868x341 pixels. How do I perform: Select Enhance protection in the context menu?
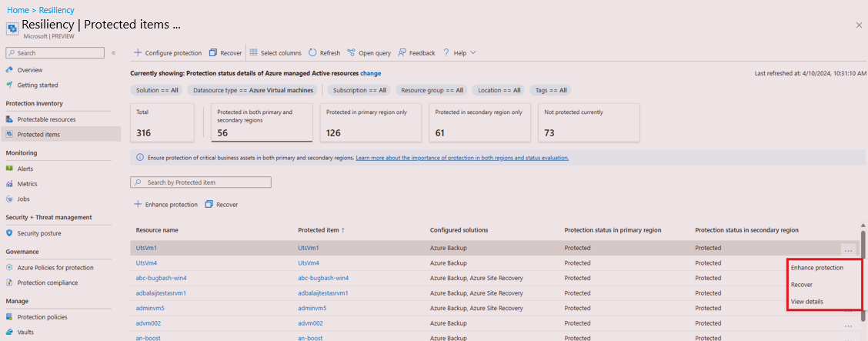click(816, 268)
